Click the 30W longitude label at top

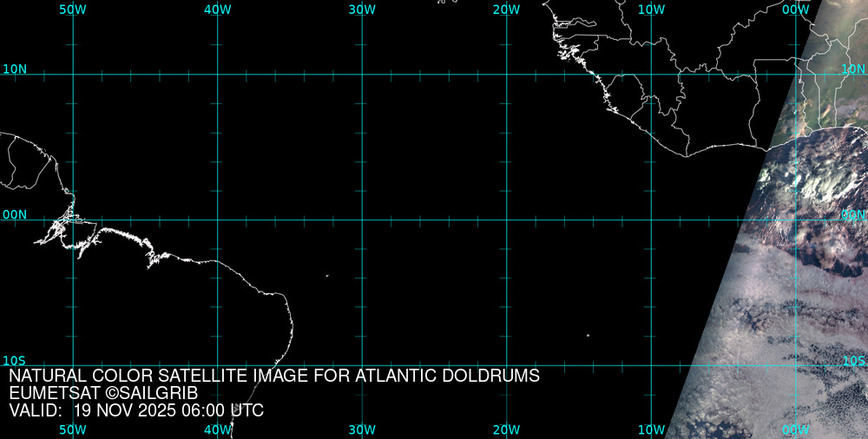[362, 9]
